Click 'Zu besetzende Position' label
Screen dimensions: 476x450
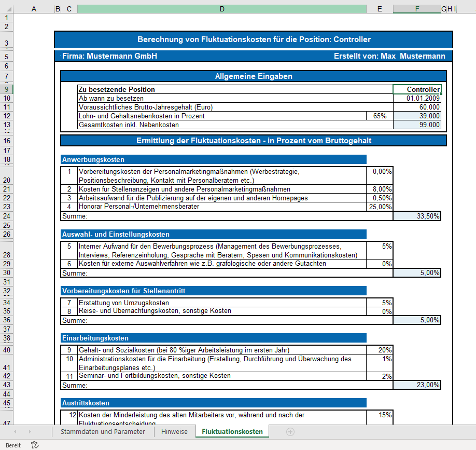pos(117,89)
